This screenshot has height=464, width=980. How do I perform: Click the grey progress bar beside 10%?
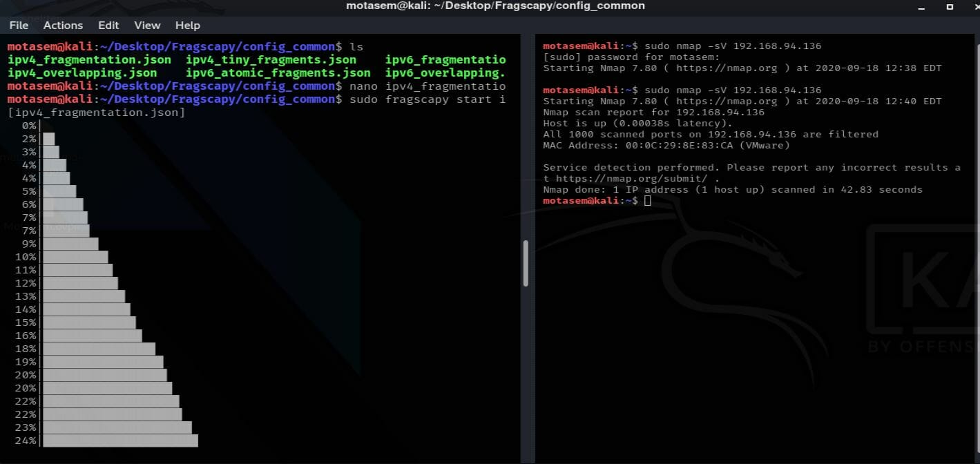[x=75, y=257]
